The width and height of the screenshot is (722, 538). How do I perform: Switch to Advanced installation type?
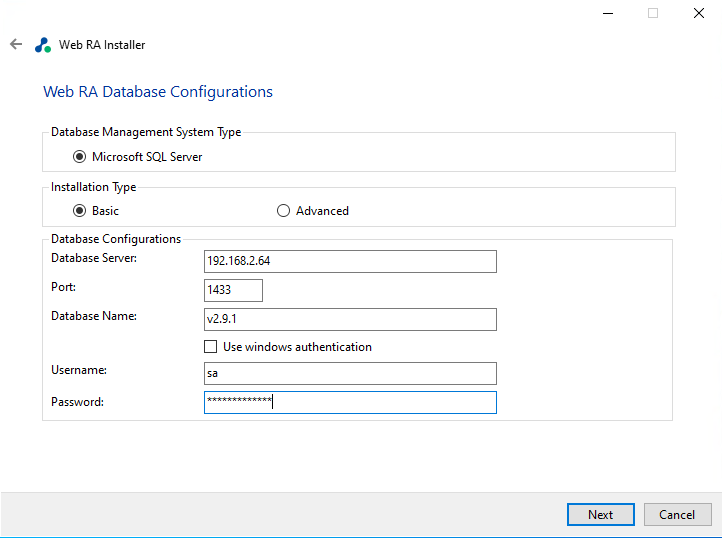click(x=284, y=211)
